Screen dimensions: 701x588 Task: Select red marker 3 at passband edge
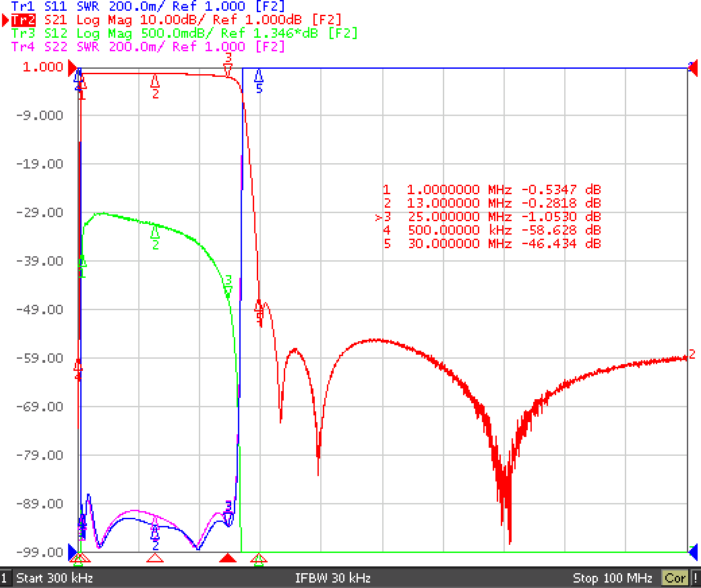[228, 65]
